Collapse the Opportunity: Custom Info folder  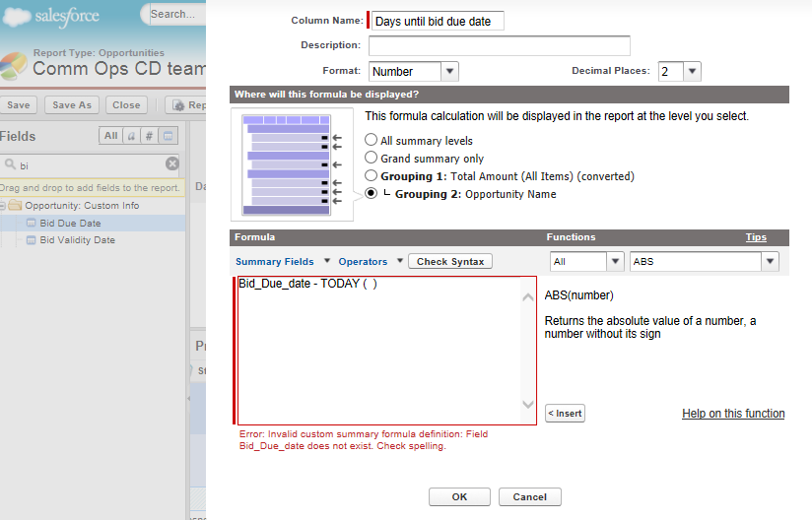pyautogui.click(x=3, y=206)
